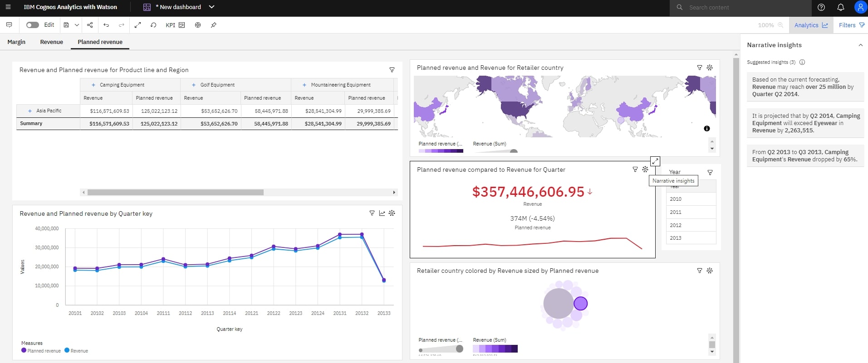Viewport: 868px width, 363px height.
Task: Click the undo arrow icon
Action: click(106, 25)
